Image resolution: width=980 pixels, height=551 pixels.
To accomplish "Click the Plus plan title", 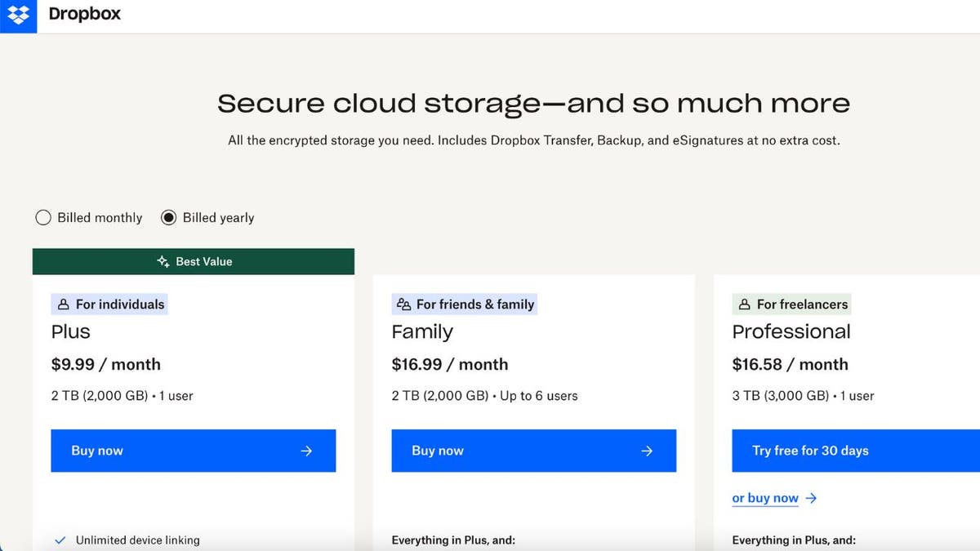I will click(x=70, y=331).
